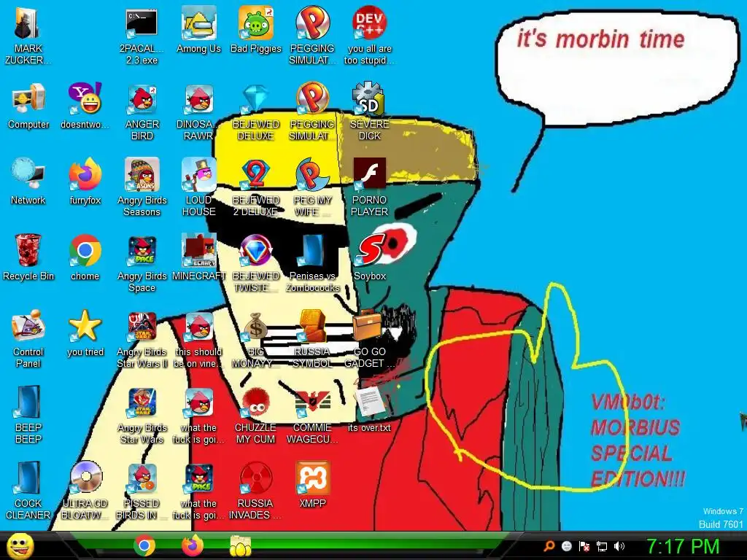
Task: Open Chrome from the taskbar
Action: [x=144, y=545]
